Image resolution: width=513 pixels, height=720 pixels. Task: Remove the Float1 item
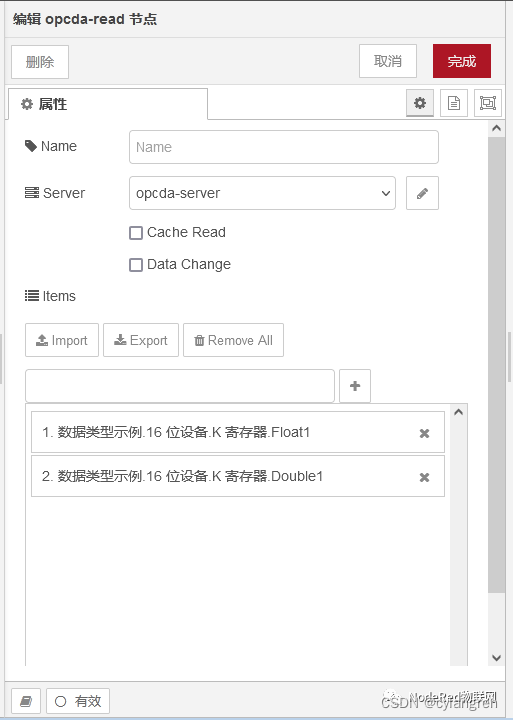point(424,433)
